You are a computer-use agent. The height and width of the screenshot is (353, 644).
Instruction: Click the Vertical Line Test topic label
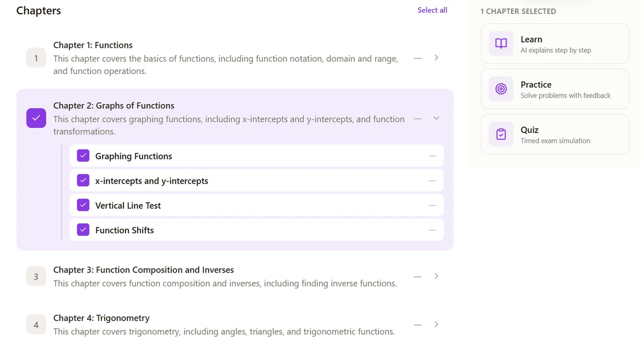(x=128, y=205)
